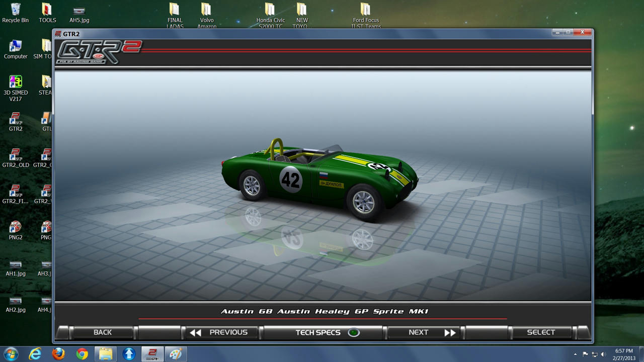
Task: Open the Paint taskbar button
Action: point(176,354)
